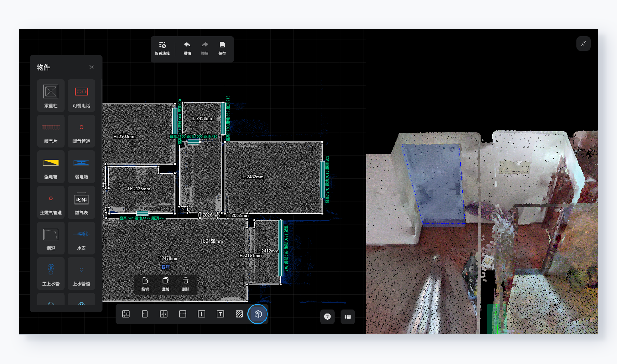Click the H: 2482mm height label
The width and height of the screenshot is (617, 364).
coord(252,177)
